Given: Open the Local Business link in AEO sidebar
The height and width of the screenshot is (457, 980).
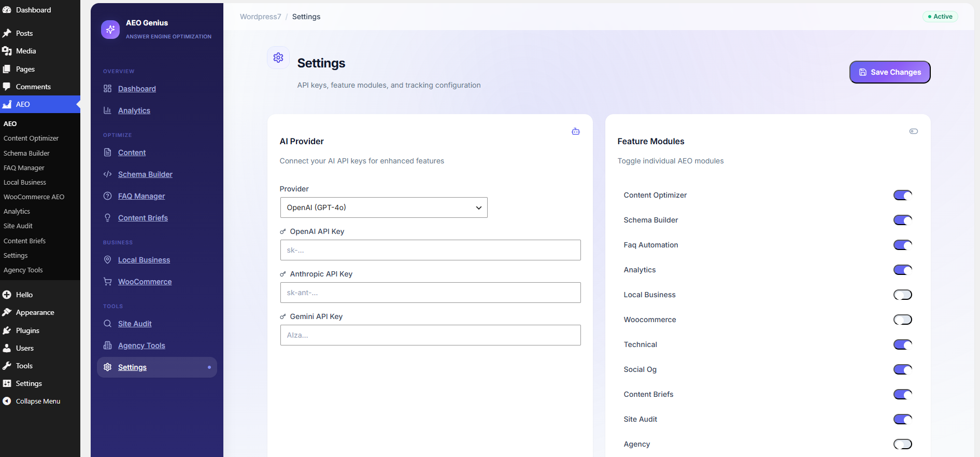Looking at the screenshot, I should coord(144,260).
